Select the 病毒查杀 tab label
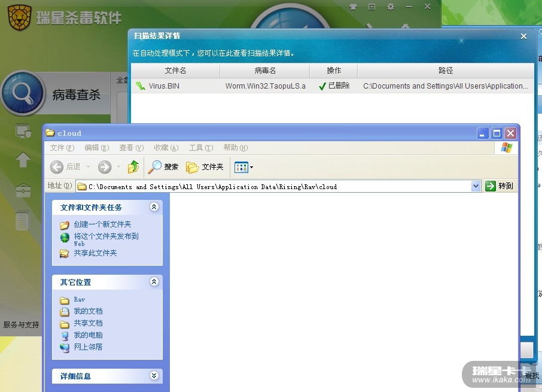542x392 pixels. point(77,95)
